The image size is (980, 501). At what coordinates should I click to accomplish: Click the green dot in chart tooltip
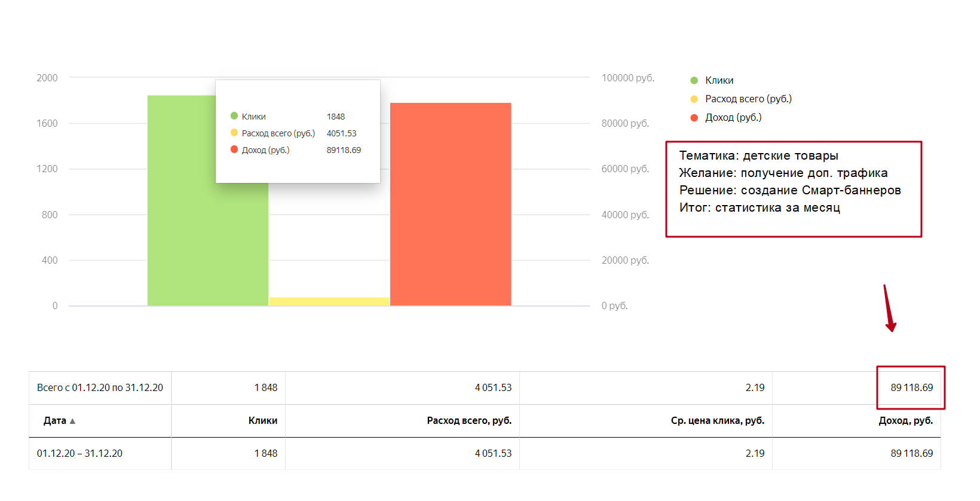[234, 116]
